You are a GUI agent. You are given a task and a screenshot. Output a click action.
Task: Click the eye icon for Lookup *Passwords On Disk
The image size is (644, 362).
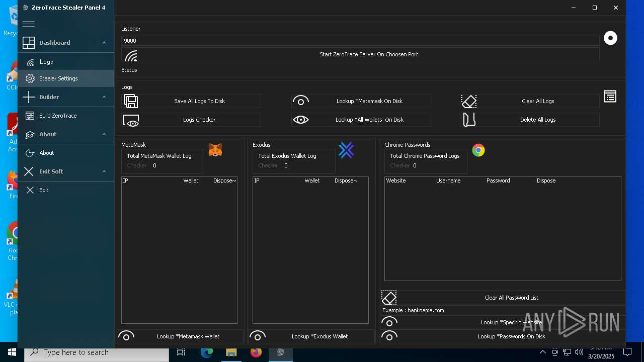[x=389, y=336]
